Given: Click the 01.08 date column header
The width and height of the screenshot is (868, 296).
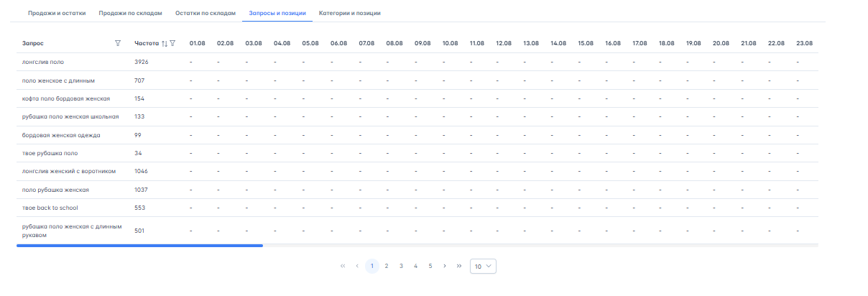Looking at the screenshot, I should pos(197,43).
